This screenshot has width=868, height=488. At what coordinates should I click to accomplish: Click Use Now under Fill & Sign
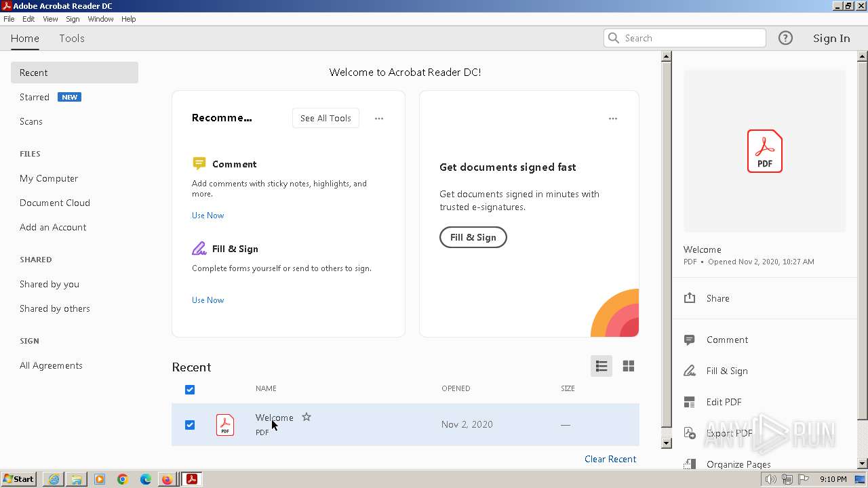point(208,300)
